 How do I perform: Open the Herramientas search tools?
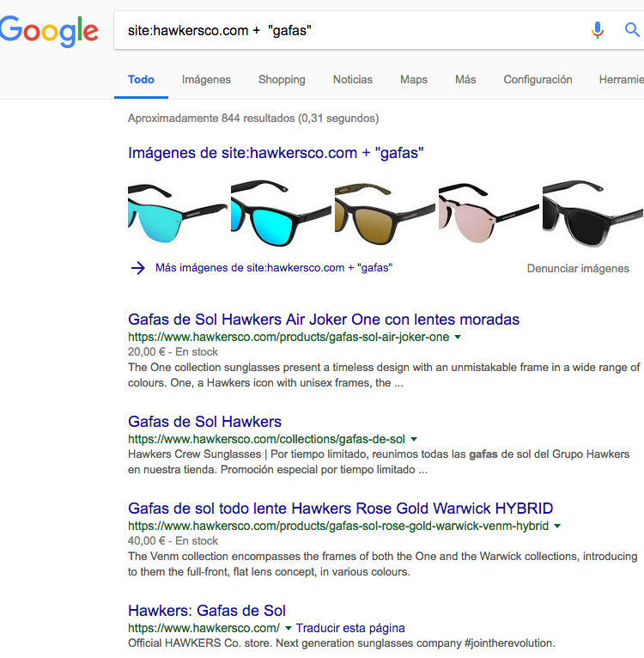click(x=622, y=80)
